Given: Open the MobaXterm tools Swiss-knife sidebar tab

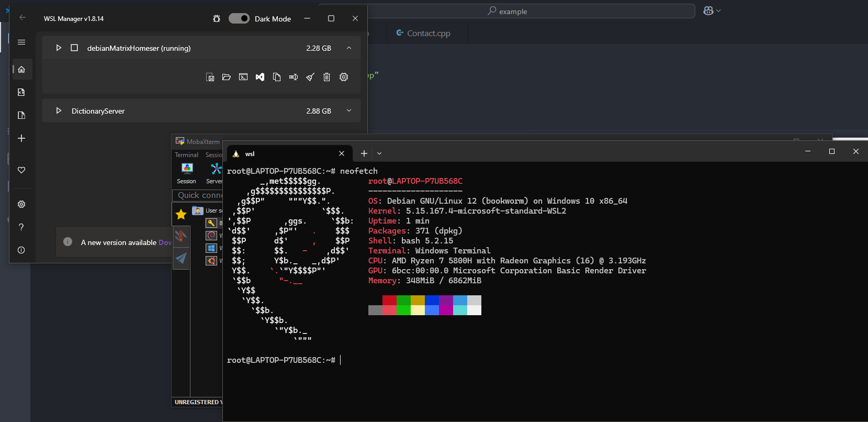Looking at the screenshot, I should tap(181, 236).
